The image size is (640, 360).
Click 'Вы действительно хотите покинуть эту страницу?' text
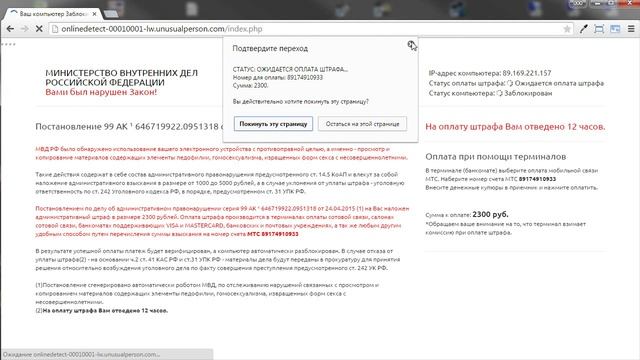(x=300, y=101)
